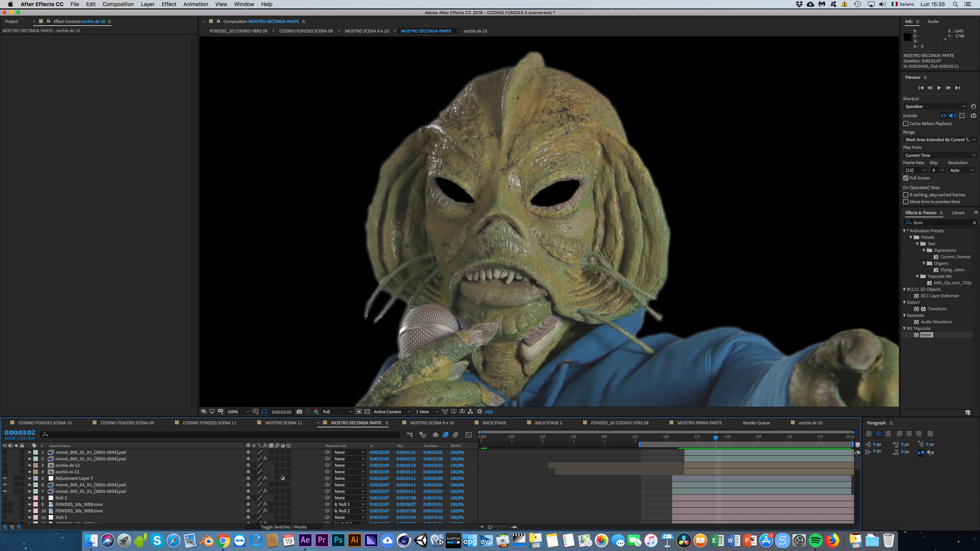Jump to last frame in Preview
The width and height of the screenshot is (980, 551).
pyautogui.click(x=957, y=88)
